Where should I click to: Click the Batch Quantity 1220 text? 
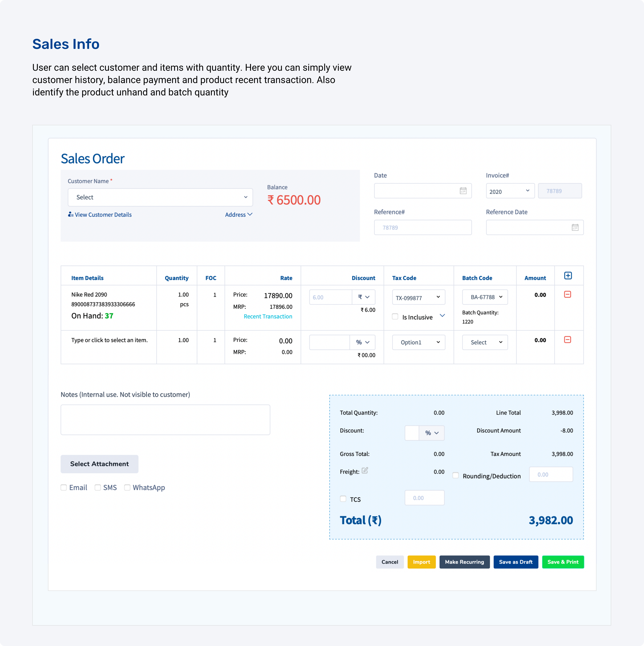pos(480,317)
